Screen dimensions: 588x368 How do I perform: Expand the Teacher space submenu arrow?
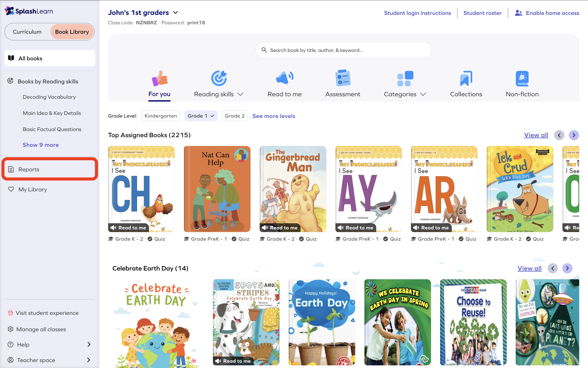click(89, 360)
